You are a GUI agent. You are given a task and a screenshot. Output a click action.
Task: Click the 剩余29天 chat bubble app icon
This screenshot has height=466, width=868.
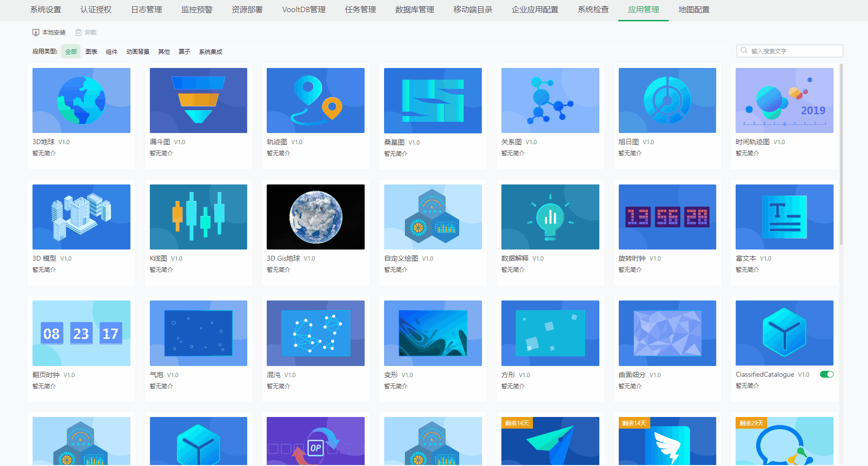pos(785,441)
